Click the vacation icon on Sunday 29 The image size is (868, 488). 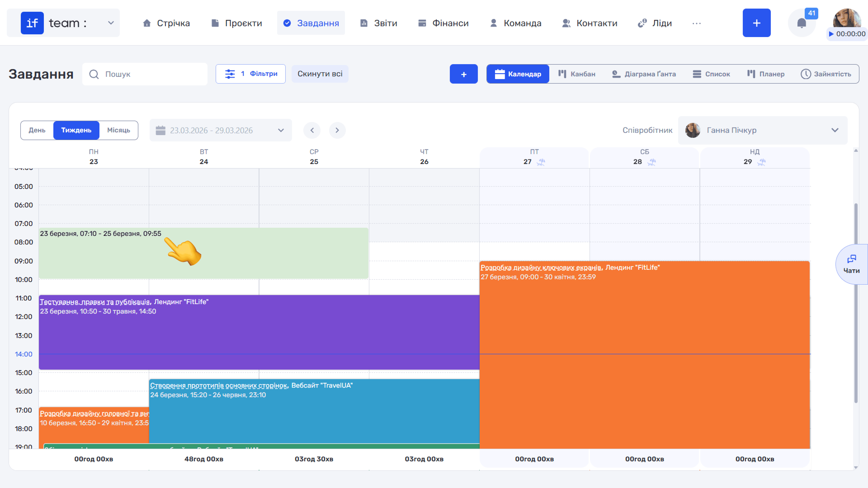(762, 162)
